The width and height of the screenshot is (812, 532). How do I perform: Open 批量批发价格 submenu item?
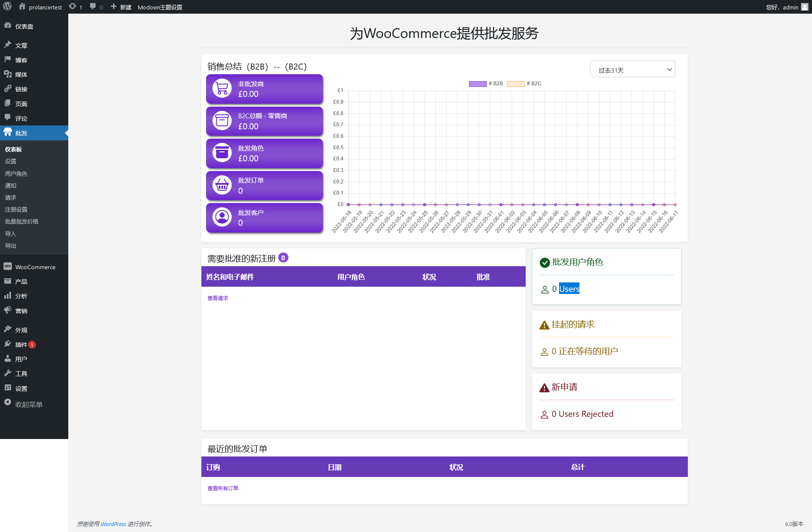[22, 221]
